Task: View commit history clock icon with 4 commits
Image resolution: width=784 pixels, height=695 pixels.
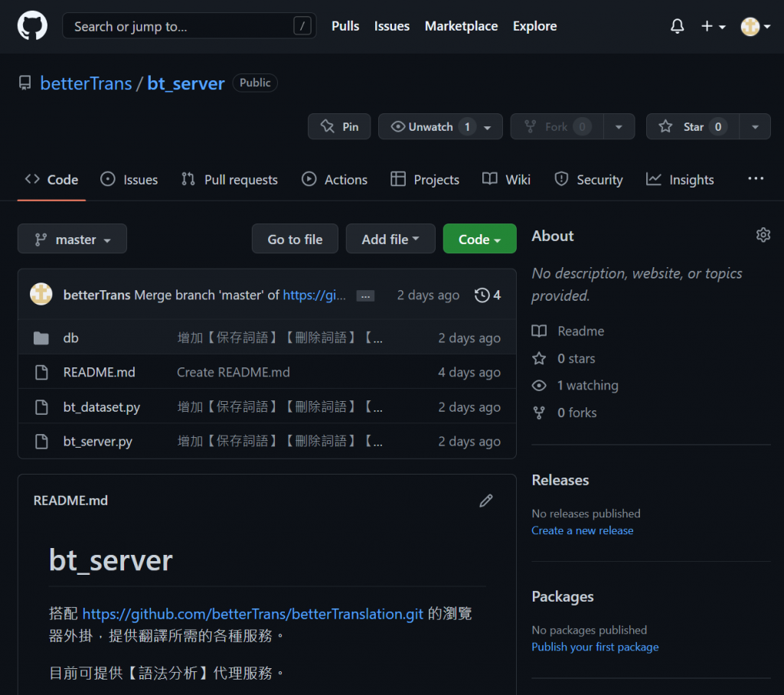Action: [x=488, y=295]
